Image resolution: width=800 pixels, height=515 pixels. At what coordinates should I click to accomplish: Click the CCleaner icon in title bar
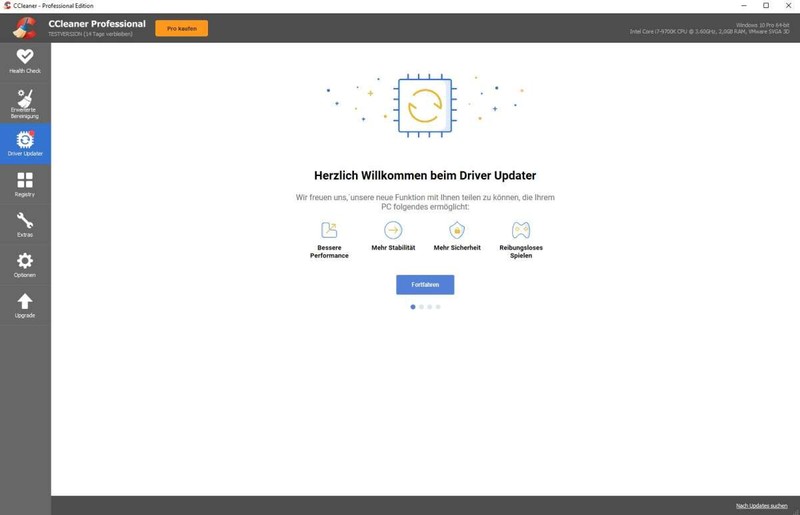(7, 6)
